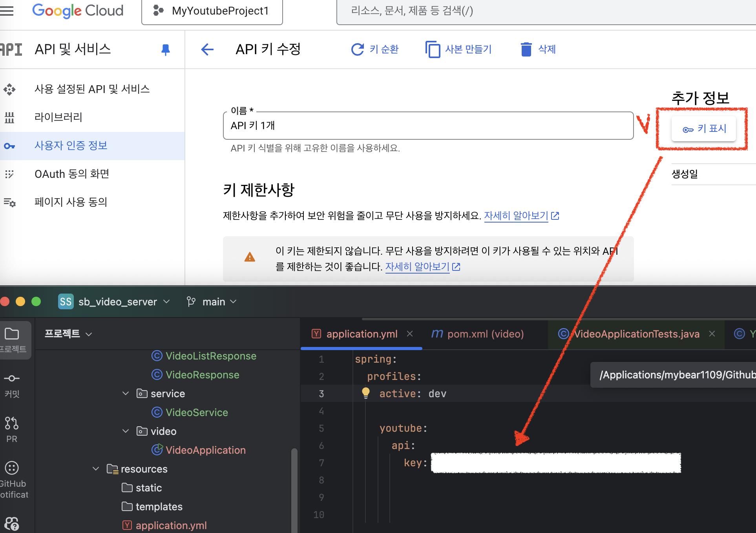Click the 'youtube:' line in editor
Image resolution: width=756 pixels, height=533 pixels.
(403, 428)
